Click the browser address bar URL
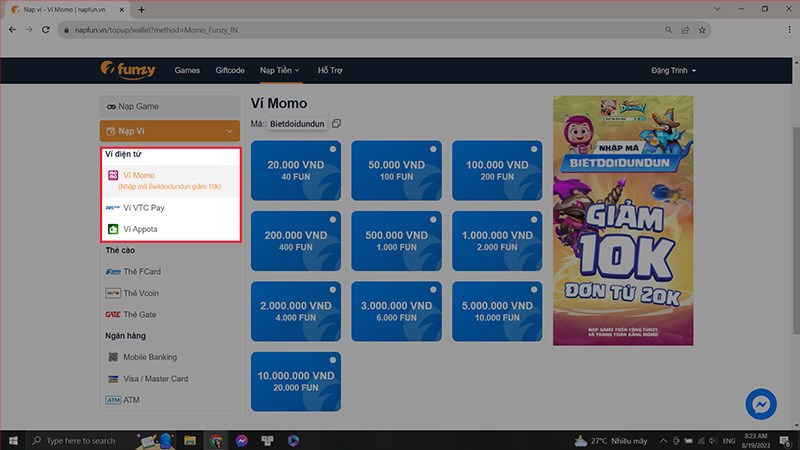Image resolution: width=800 pixels, height=450 pixels. click(x=156, y=30)
